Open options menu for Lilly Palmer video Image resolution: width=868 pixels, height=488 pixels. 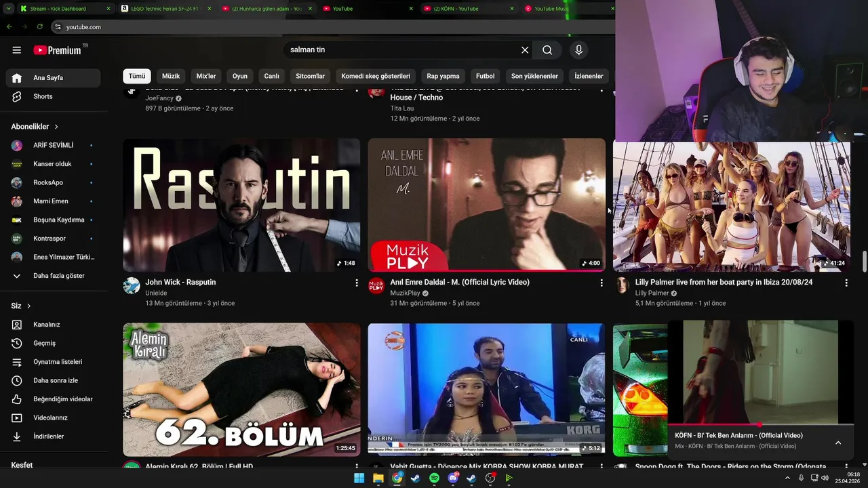(846, 283)
